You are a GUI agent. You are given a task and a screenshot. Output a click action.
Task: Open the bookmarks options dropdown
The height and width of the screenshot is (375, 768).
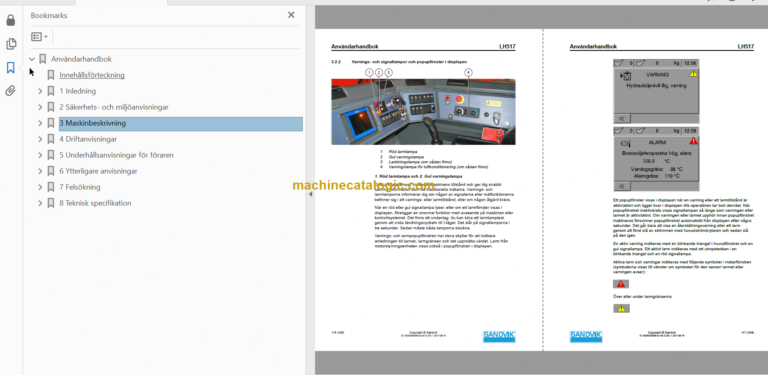[40, 37]
